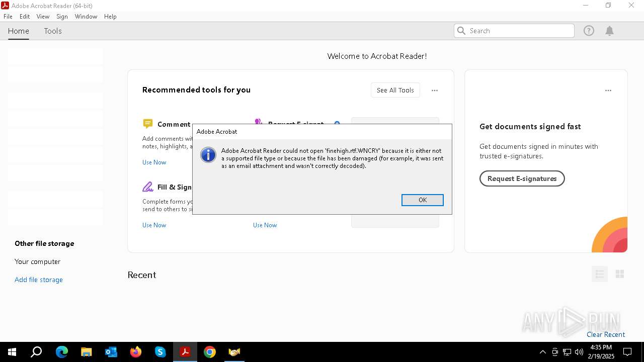Image resolution: width=644 pixels, height=362 pixels.
Task: Open the File menu
Action: (8, 17)
